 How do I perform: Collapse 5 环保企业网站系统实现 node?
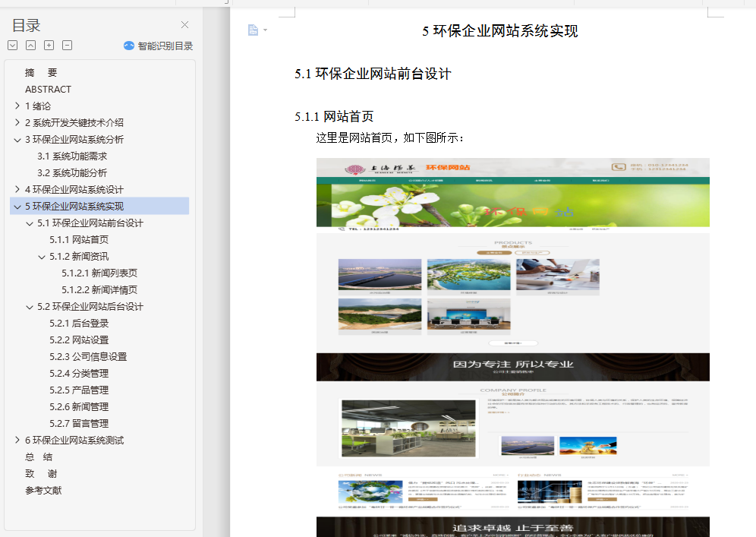pyautogui.click(x=17, y=207)
